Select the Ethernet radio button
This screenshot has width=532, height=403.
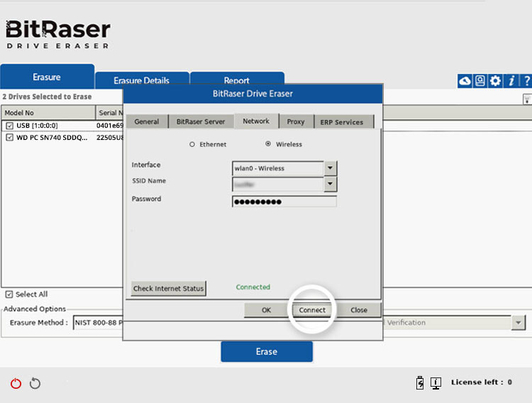coord(192,144)
